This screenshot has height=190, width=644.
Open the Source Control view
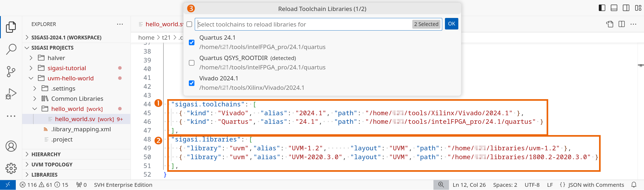point(11,72)
